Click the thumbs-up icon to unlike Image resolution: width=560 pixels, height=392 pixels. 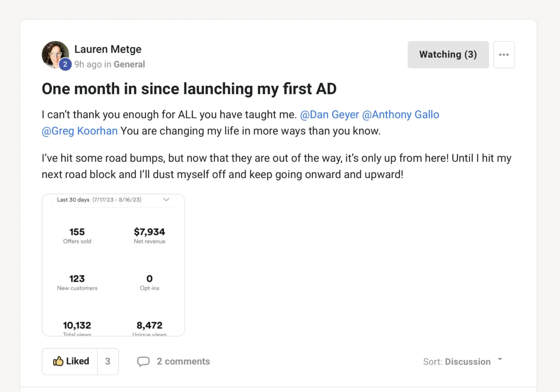(x=58, y=361)
